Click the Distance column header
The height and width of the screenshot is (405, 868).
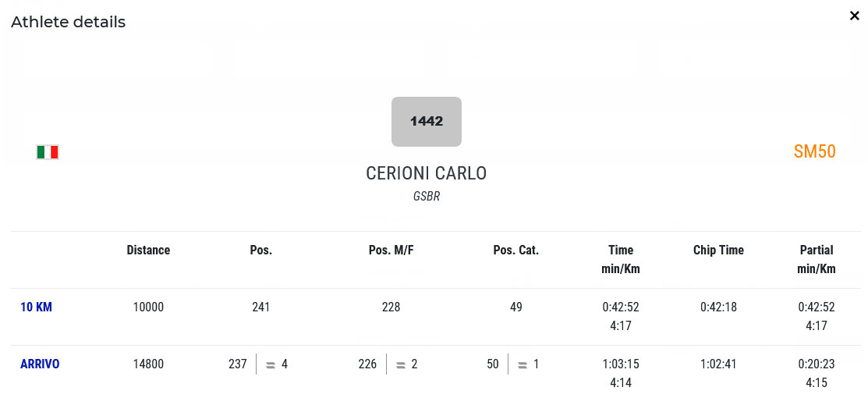point(148,250)
